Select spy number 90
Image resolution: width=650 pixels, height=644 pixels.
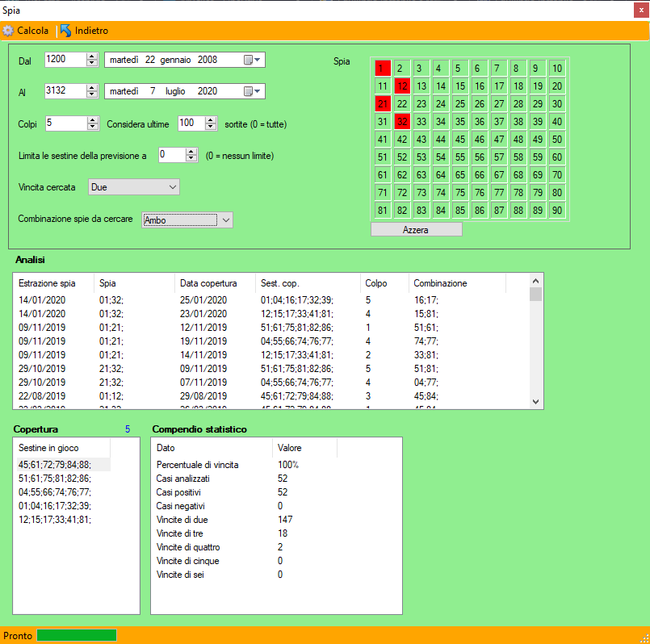click(557, 211)
